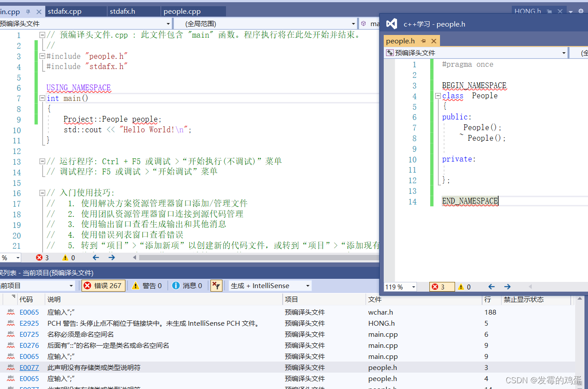
Task: Navigate backward in main.cpp editor
Action: coord(96,257)
